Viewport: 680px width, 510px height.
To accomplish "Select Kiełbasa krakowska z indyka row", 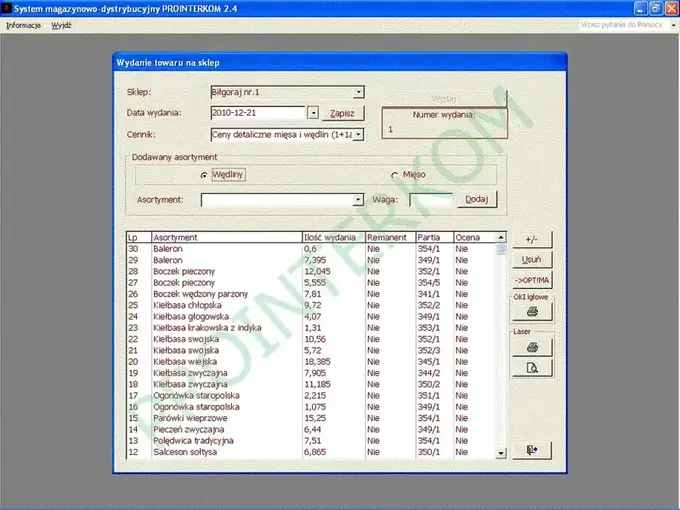I will [311, 328].
